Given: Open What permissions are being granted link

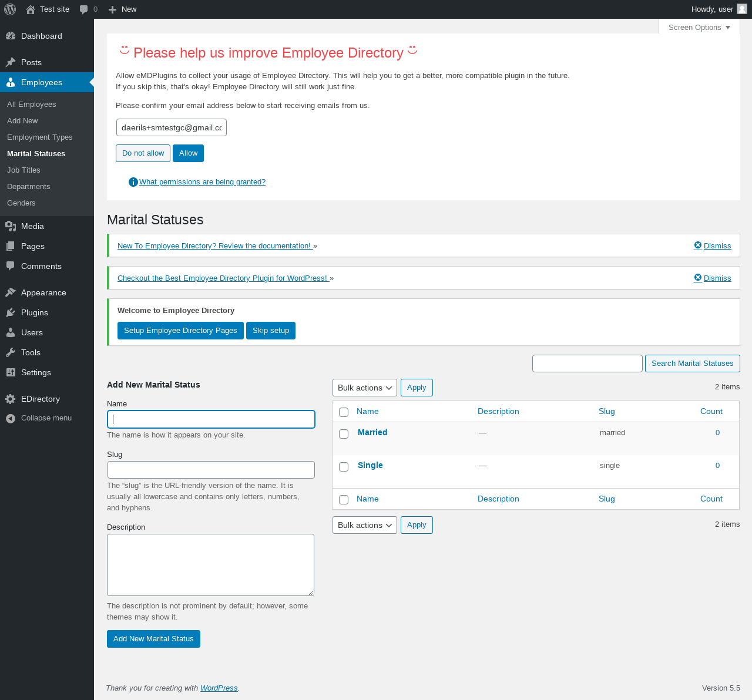Looking at the screenshot, I should pos(202,182).
